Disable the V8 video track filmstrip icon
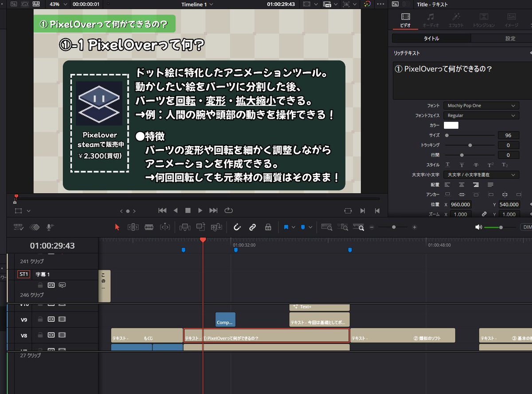The image size is (532, 394). [x=62, y=335]
